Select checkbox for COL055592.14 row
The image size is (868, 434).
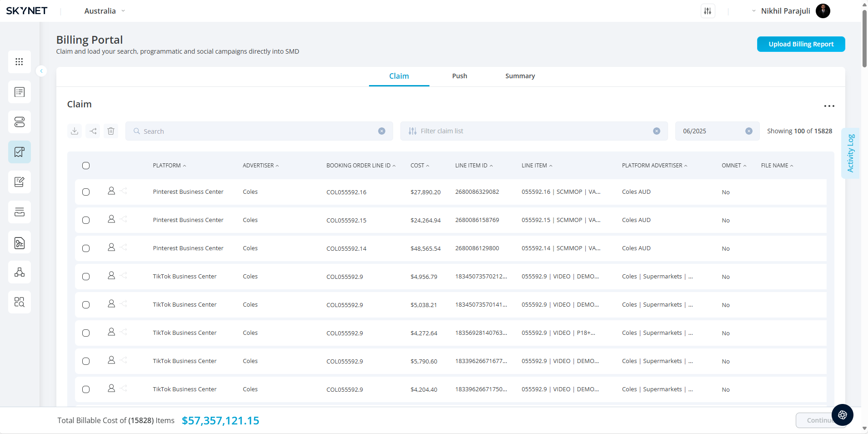(86, 248)
